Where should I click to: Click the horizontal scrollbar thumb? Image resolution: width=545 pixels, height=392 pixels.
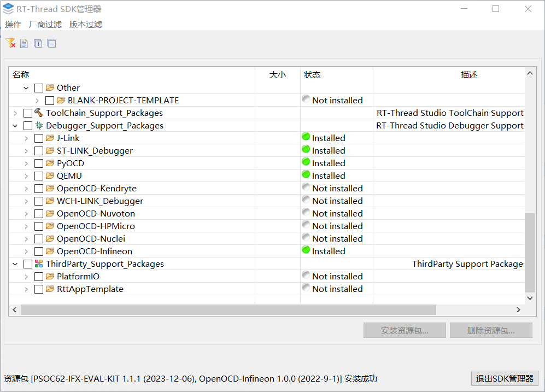click(x=228, y=309)
